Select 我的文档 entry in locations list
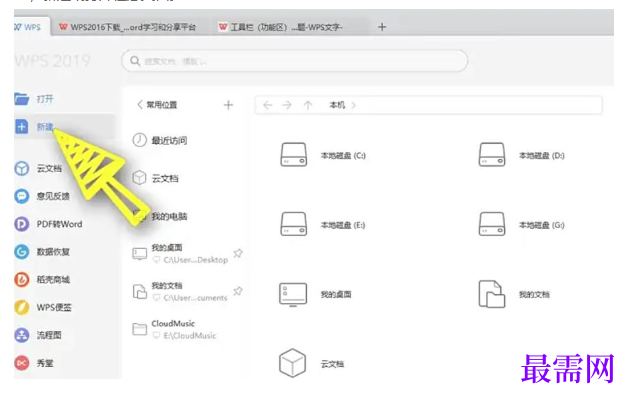Image resolution: width=633 pixels, height=400 pixels. (188, 291)
